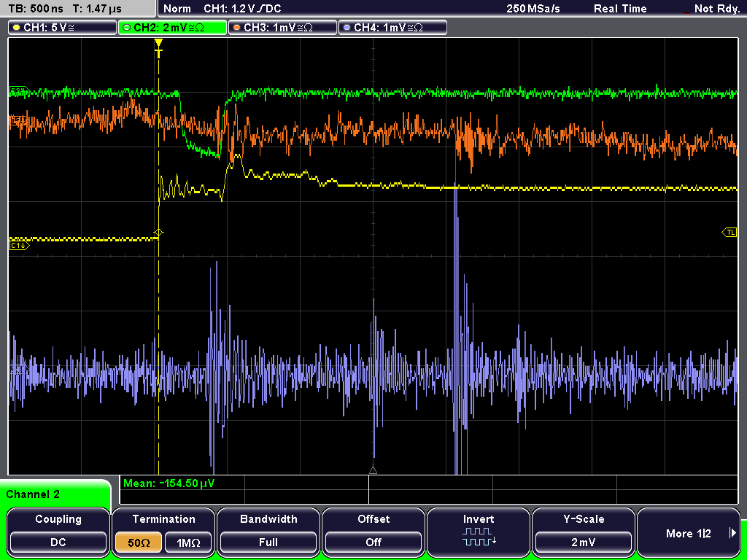Image resolution: width=747 pixels, height=560 pixels.
Task: Click the T: 1.47 µs trigger time
Action: pos(97,9)
